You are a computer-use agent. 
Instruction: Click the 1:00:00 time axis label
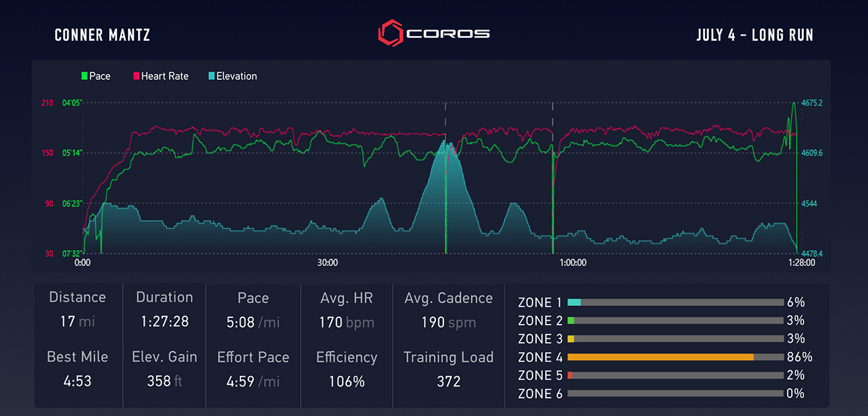click(x=572, y=263)
